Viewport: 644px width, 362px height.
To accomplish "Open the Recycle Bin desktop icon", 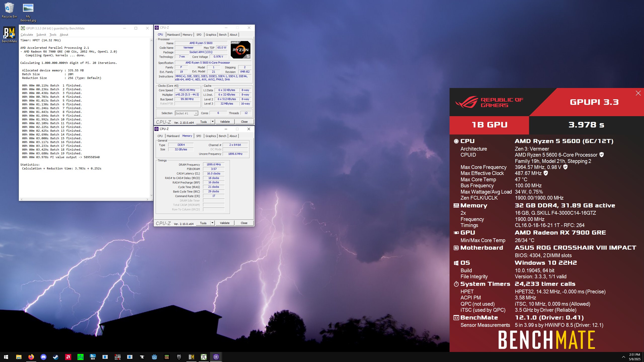I will tap(9, 10).
